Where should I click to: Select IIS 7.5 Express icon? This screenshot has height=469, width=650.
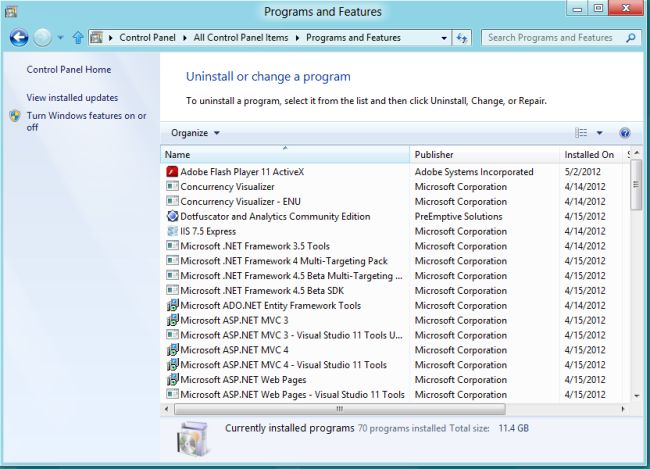click(x=172, y=231)
